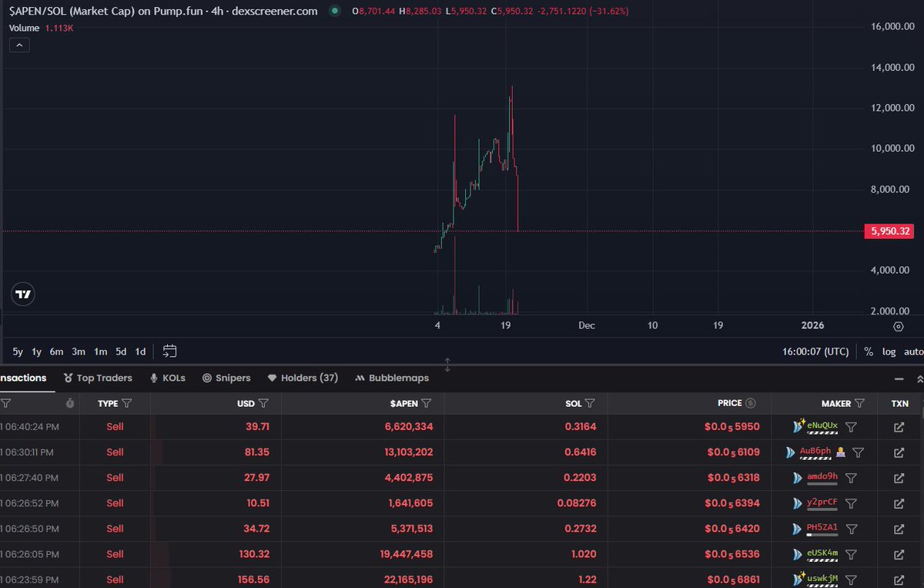Set chart range to 1m
The height and width of the screenshot is (588, 924).
click(x=100, y=351)
